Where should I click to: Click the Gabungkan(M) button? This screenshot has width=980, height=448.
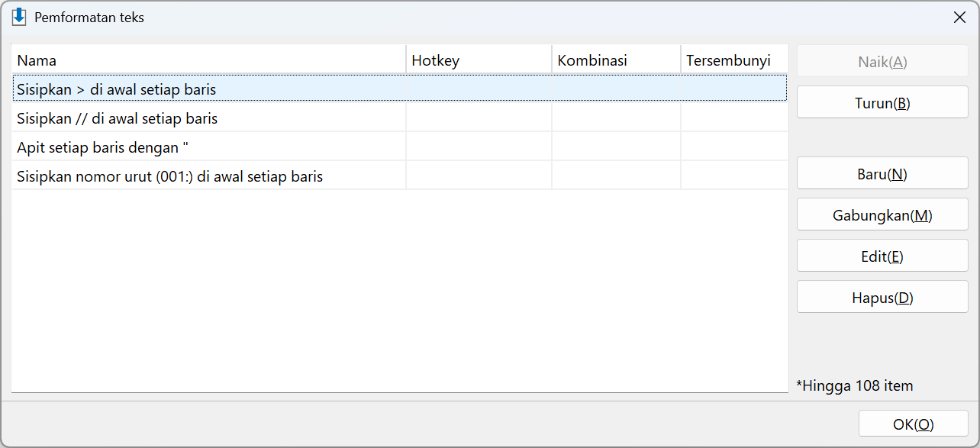click(x=882, y=214)
